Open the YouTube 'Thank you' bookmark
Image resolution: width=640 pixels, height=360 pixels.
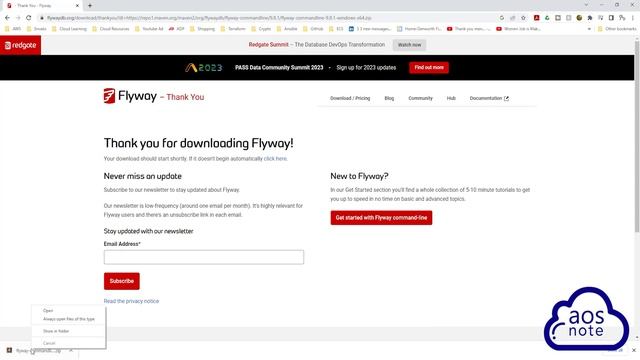coord(469,29)
